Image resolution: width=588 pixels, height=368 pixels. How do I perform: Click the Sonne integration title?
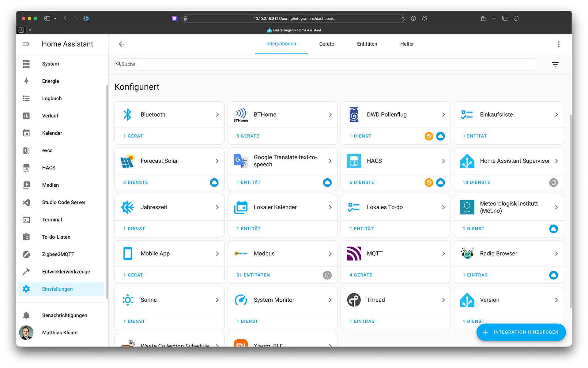[x=149, y=300]
